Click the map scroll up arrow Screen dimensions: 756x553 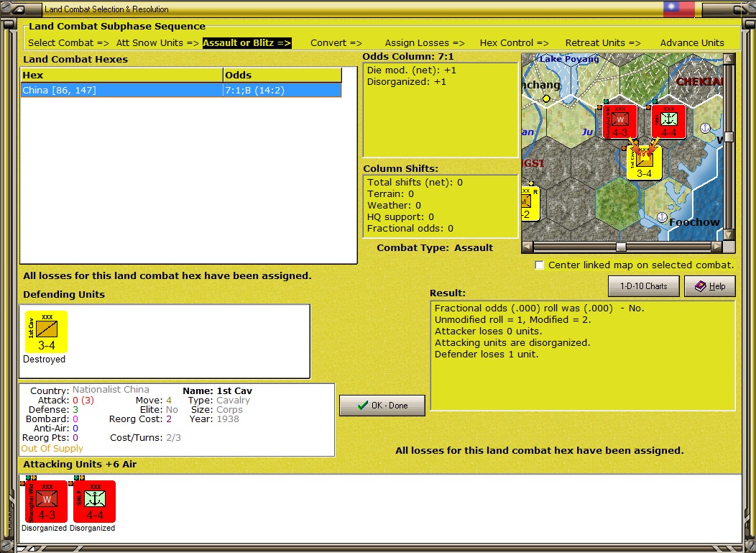[x=729, y=59]
